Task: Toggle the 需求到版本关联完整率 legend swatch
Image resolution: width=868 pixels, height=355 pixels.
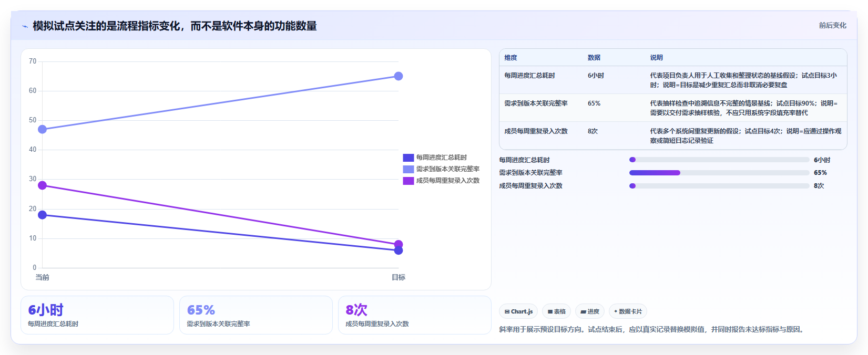Action: pos(409,169)
